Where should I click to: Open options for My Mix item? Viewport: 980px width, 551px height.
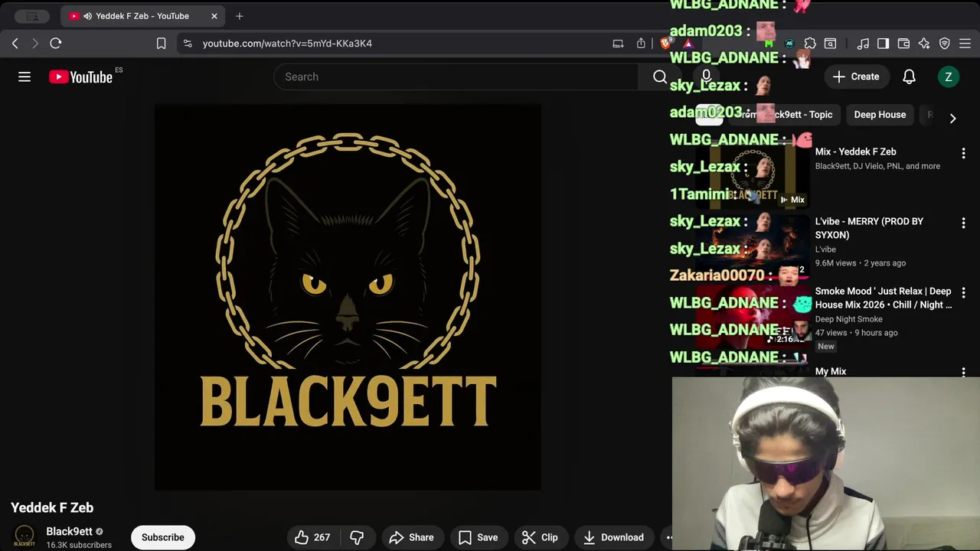pyautogui.click(x=963, y=372)
